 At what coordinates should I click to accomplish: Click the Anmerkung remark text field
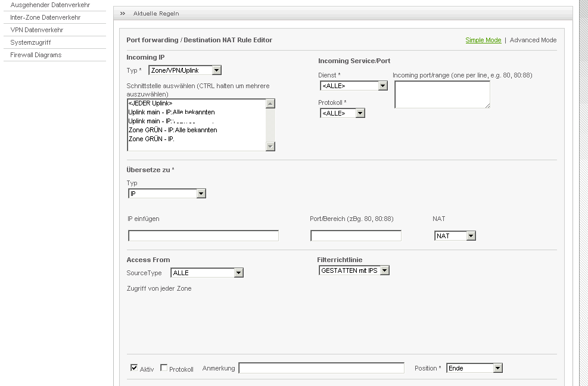click(x=321, y=368)
